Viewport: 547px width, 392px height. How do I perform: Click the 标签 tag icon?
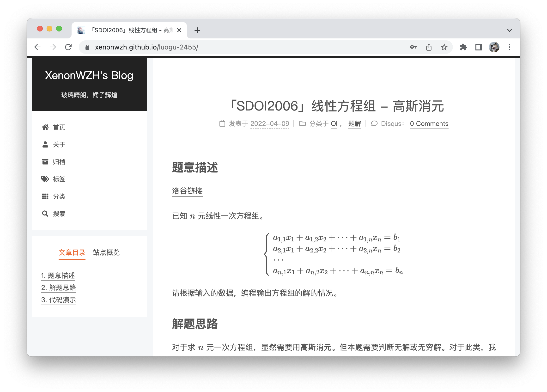click(x=45, y=179)
